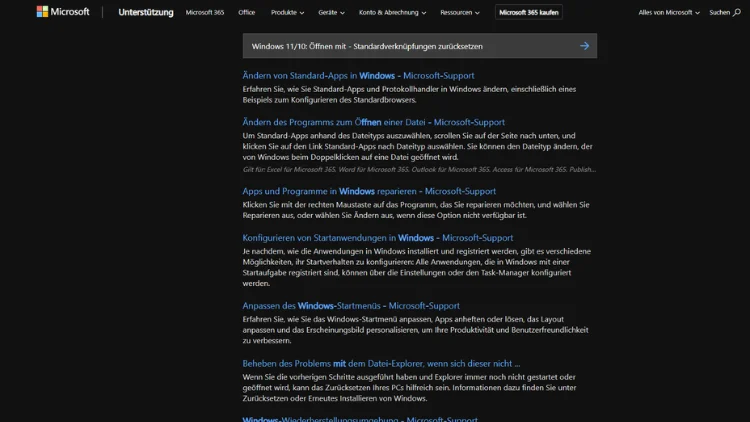
Task: Expand the Ressourcen dropdown
Action: pyautogui.click(x=460, y=12)
